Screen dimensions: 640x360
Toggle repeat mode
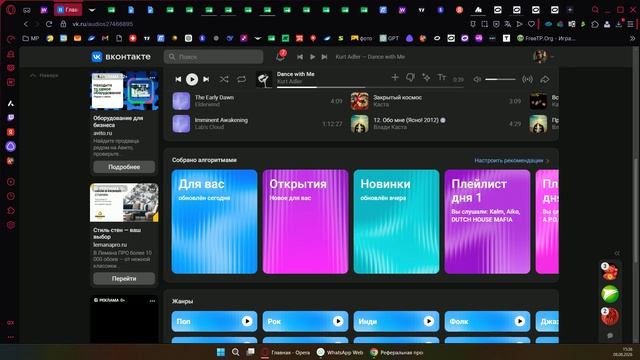(x=242, y=79)
